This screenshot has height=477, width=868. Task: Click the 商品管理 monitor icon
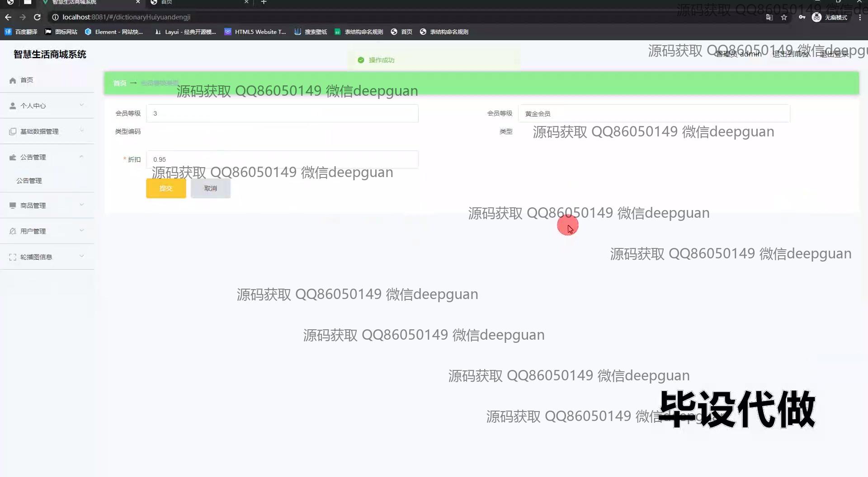[13, 206]
